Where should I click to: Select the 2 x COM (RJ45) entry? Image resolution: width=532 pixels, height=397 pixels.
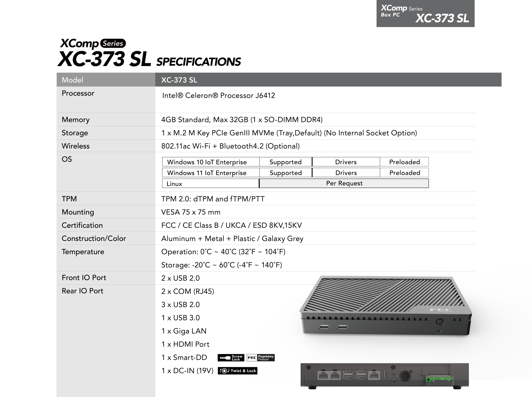(x=188, y=291)
